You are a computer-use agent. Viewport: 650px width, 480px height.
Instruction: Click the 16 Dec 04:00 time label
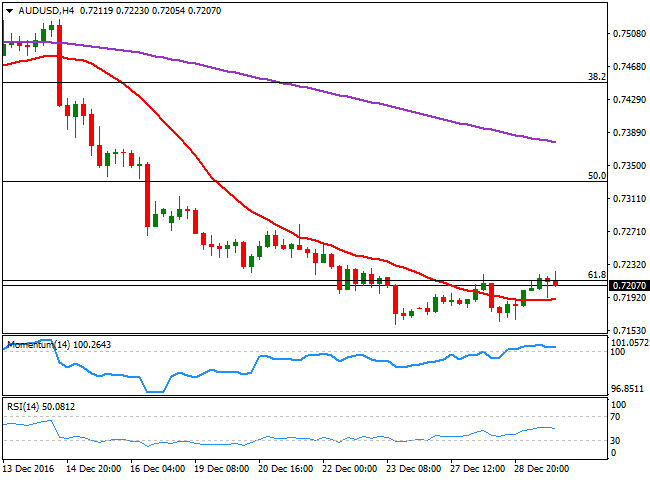(158, 469)
